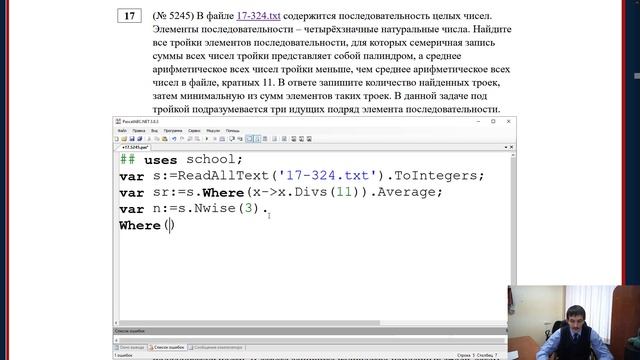Open the Вид menu

click(154, 131)
